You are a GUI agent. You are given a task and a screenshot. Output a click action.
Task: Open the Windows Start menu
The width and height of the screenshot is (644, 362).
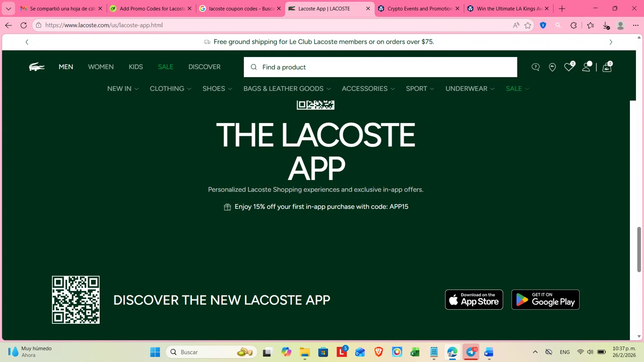[x=155, y=352]
